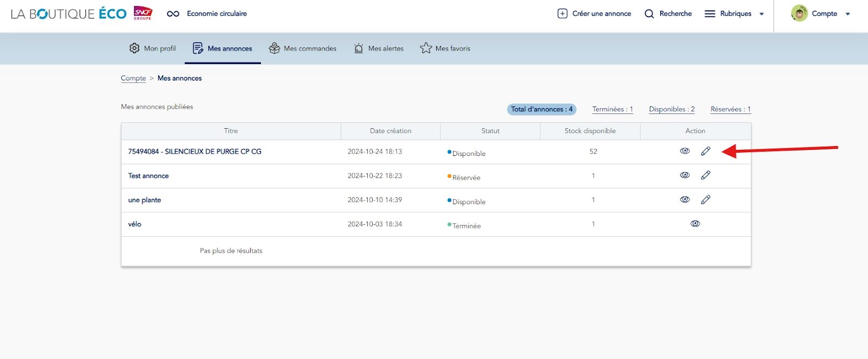Screen dimensions: 868x359
Task: Click the date 2024-10-22 18:23
Action: (x=375, y=175)
